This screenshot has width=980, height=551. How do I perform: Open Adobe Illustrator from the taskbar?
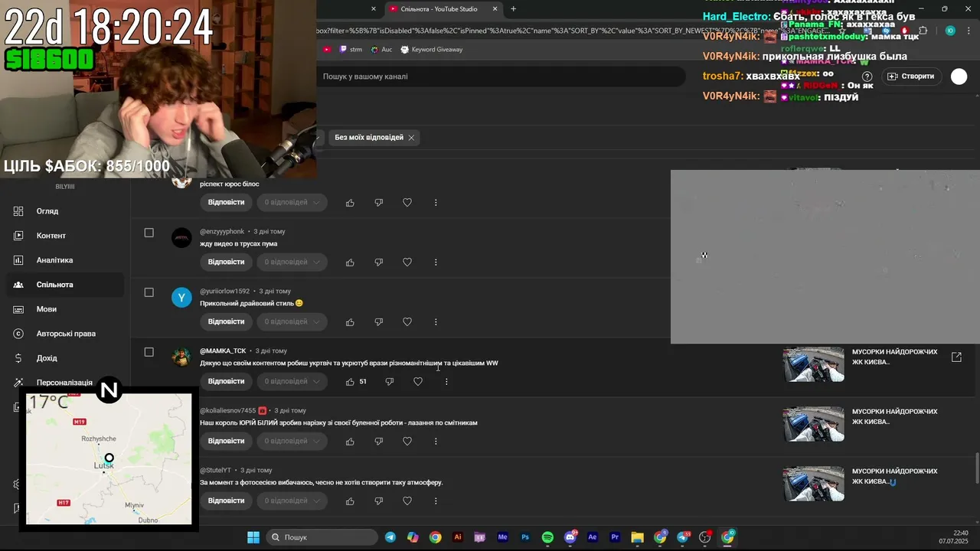click(x=458, y=537)
